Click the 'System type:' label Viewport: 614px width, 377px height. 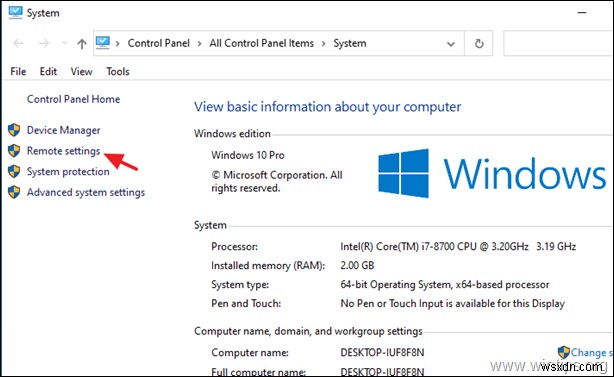pos(240,284)
